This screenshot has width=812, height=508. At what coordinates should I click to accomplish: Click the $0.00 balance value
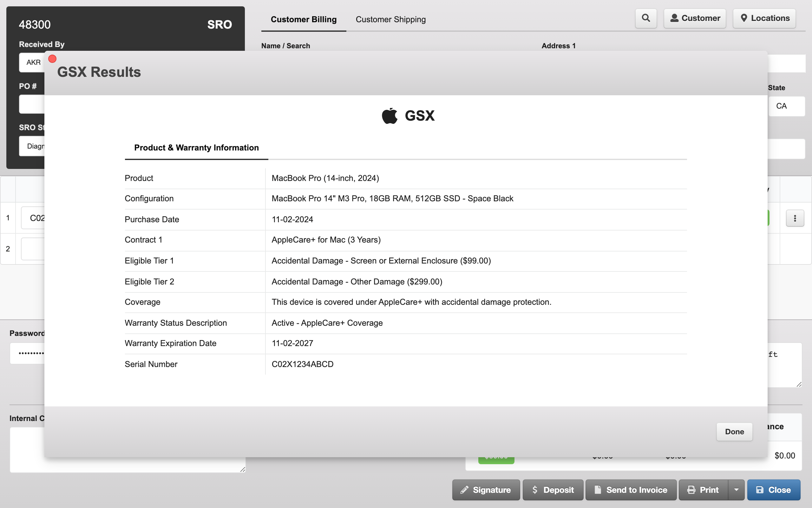tap(784, 456)
